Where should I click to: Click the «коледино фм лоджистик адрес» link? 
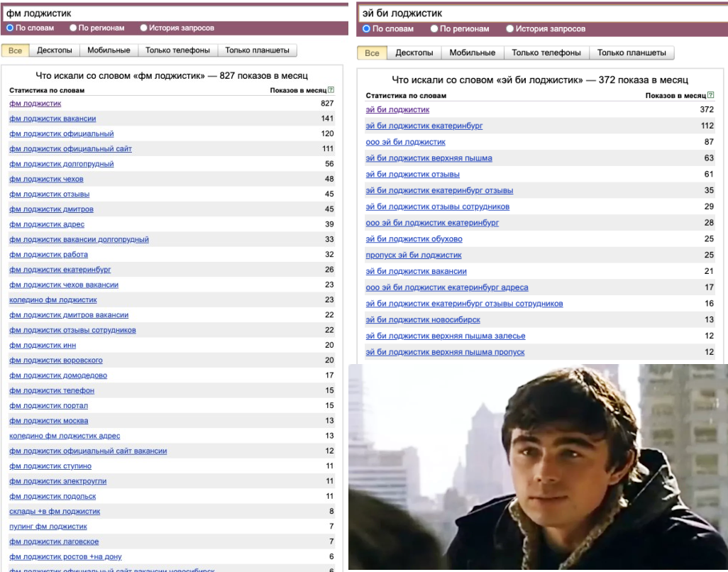[65, 436]
